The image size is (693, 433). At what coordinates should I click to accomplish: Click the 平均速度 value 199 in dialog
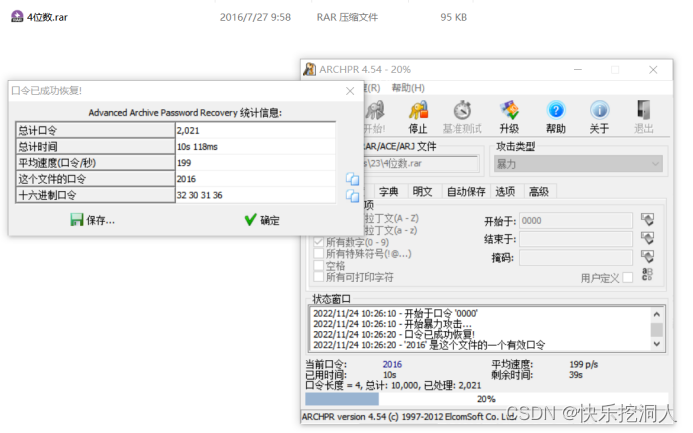[184, 163]
